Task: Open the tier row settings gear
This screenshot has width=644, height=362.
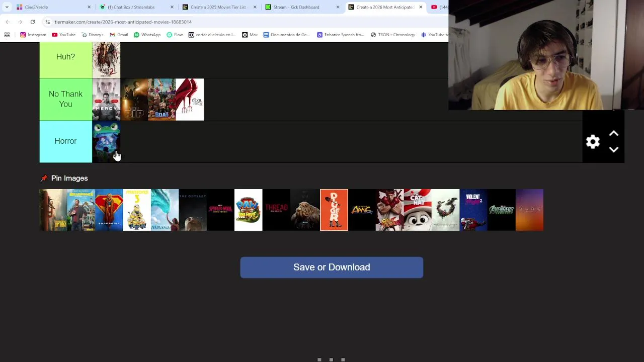Action: [x=593, y=141]
